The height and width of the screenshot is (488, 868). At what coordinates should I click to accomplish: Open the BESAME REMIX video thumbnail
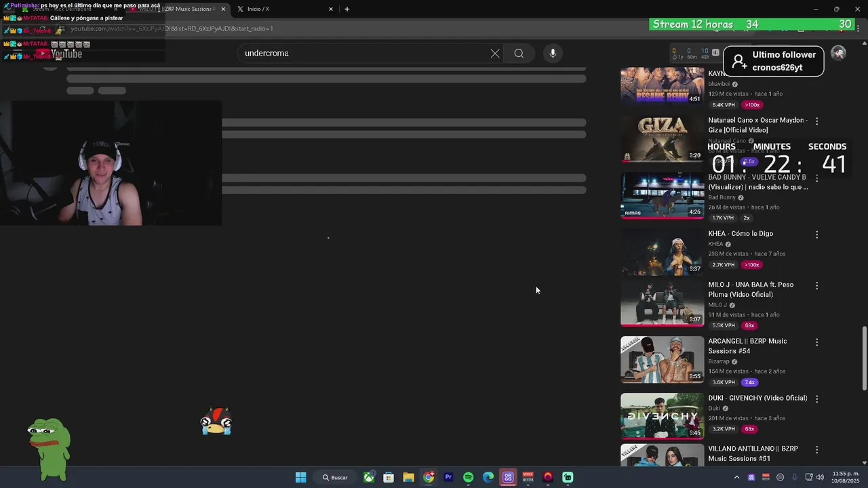pyautogui.click(x=663, y=85)
